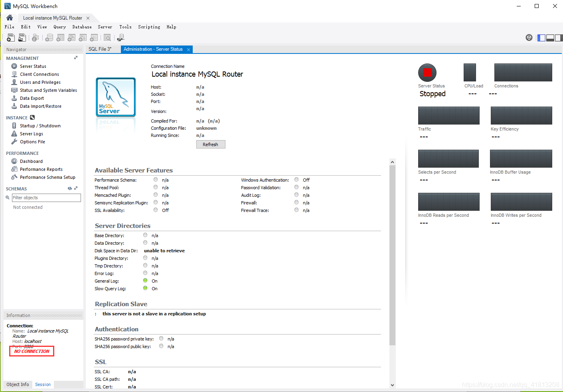563x392 pixels.
Task: Click the stopped Server Status indicator icon
Action: pos(427,73)
